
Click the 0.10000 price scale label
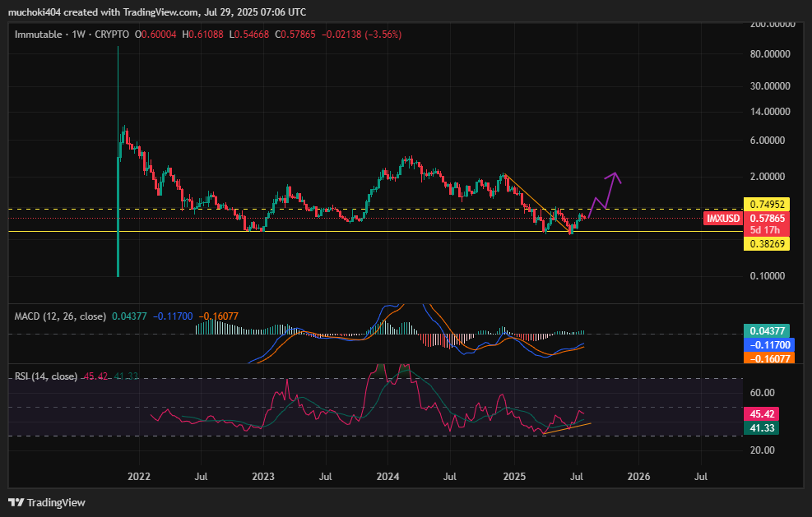point(768,276)
